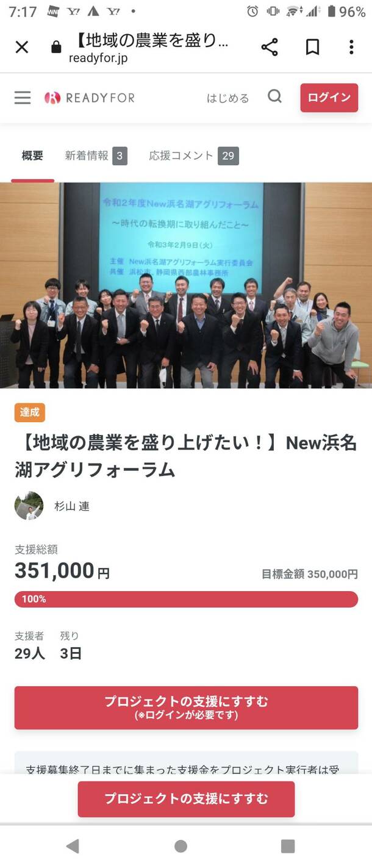Screen dimensions: 372x868
Task: Bookmark this page with the bookmark icon
Action: point(312,47)
